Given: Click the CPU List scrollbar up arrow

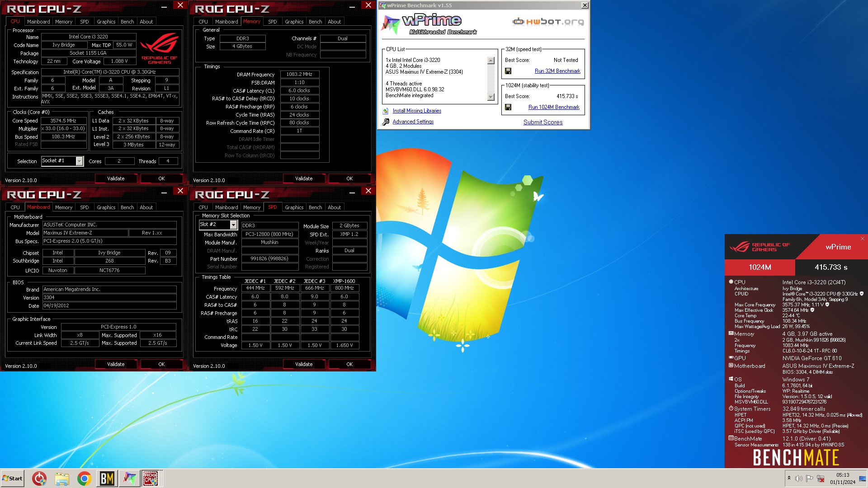Looking at the screenshot, I should click(x=491, y=61).
